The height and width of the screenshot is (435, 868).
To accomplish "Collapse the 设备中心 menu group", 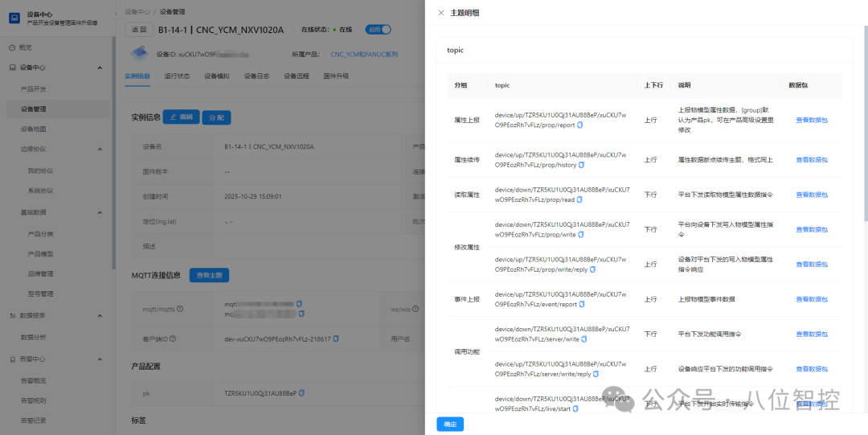I will (x=100, y=68).
